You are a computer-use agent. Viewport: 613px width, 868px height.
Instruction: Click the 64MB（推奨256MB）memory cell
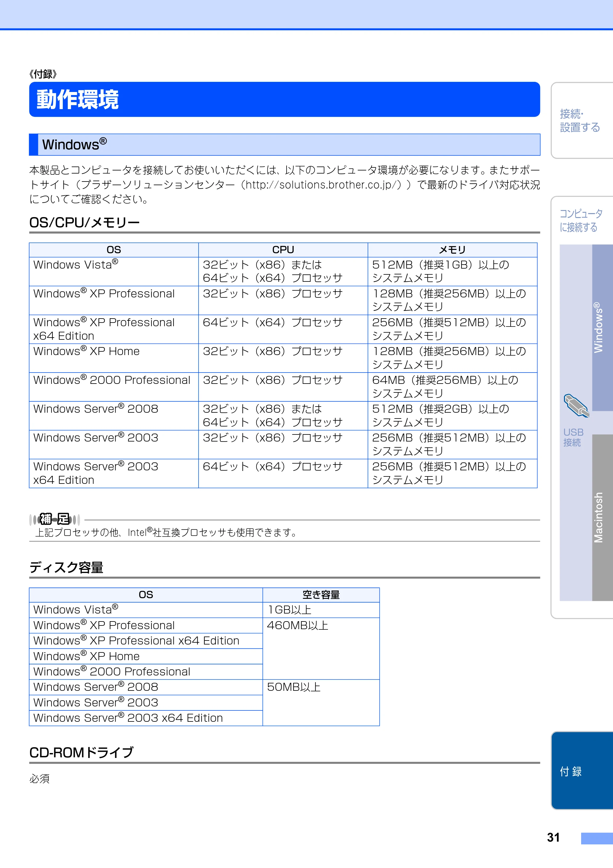[452, 387]
